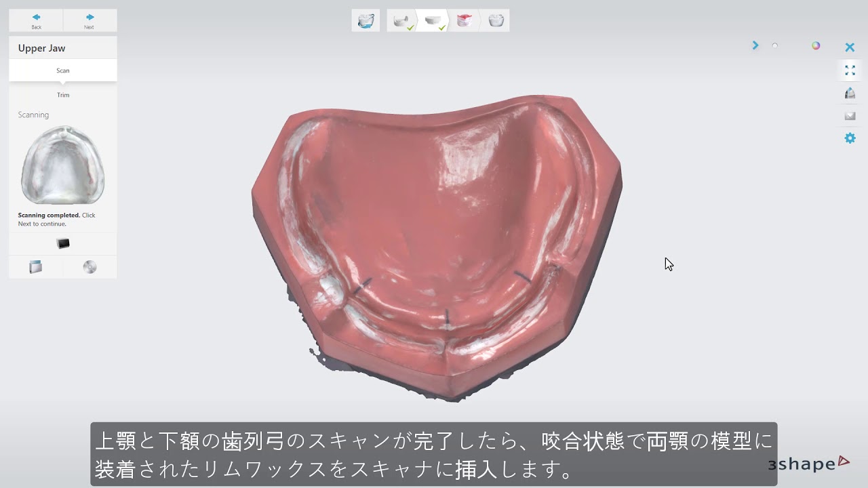Click the scanner device icon
Viewport: 868px width, 488px height.
[63, 243]
